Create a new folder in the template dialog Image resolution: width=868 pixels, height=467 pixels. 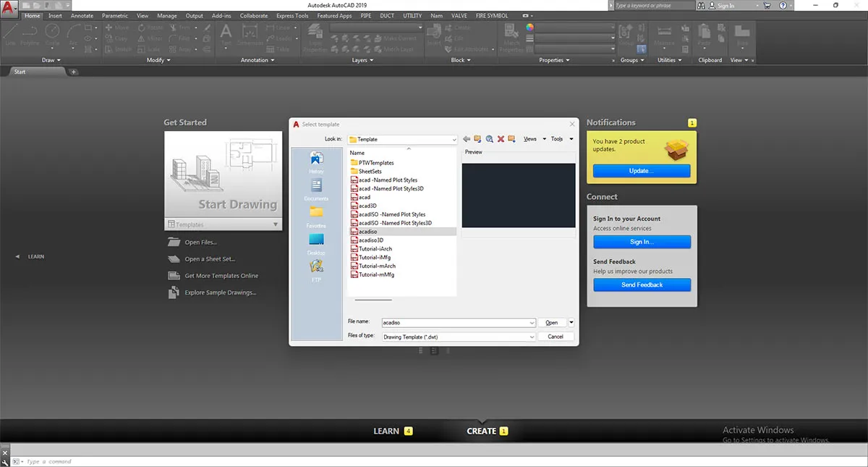tap(511, 139)
